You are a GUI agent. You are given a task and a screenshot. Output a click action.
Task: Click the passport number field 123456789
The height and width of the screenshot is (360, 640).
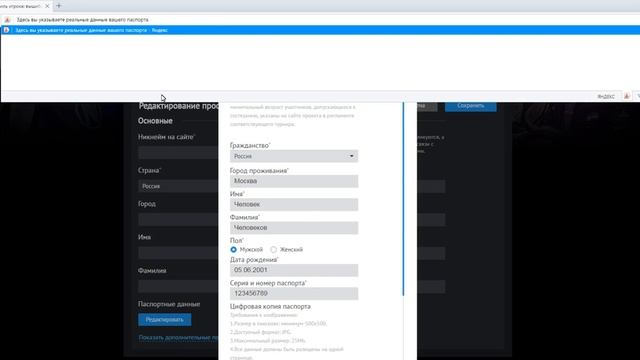pyautogui.click(x=294, y=293)
